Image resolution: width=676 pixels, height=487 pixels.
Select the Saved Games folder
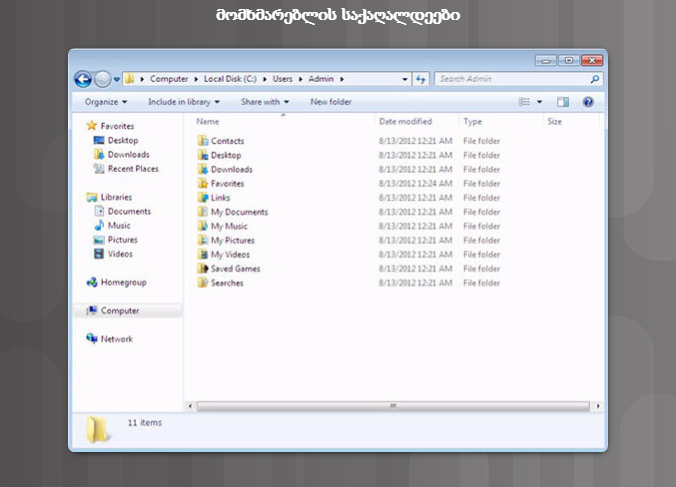click(235, 269)
